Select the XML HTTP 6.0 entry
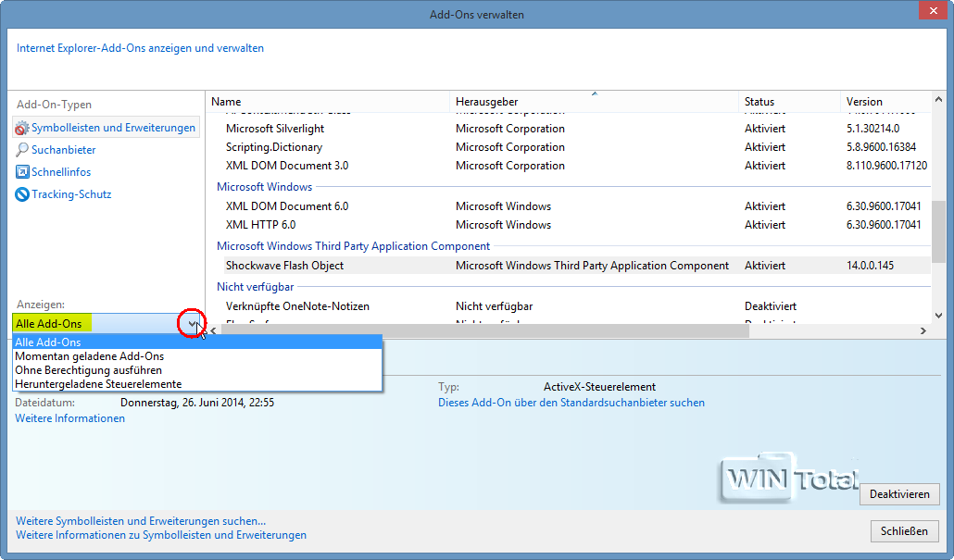The width and height of the screenshot is (954, 560). 576,225
